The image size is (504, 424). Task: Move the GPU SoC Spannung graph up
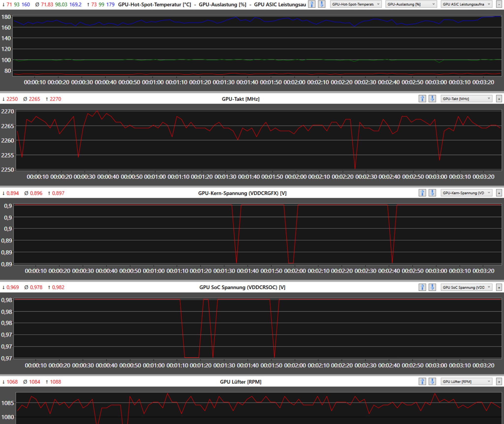(422, 287)
